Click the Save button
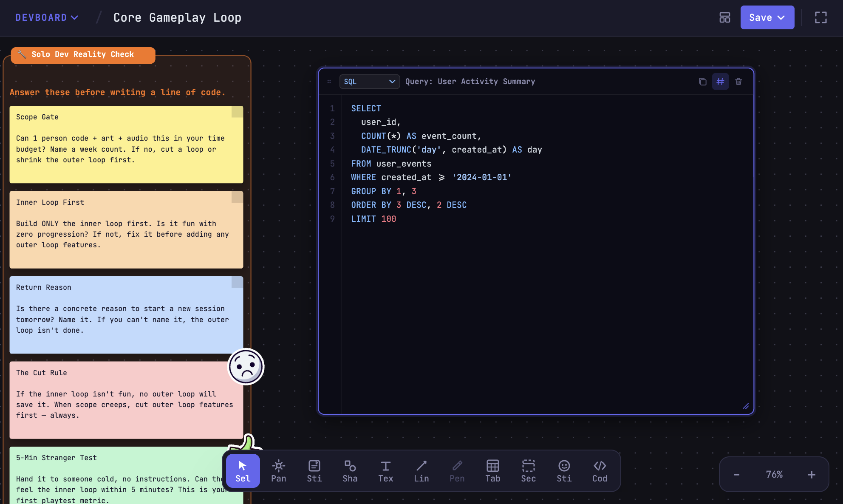843x504 pixels. [761, 17]
